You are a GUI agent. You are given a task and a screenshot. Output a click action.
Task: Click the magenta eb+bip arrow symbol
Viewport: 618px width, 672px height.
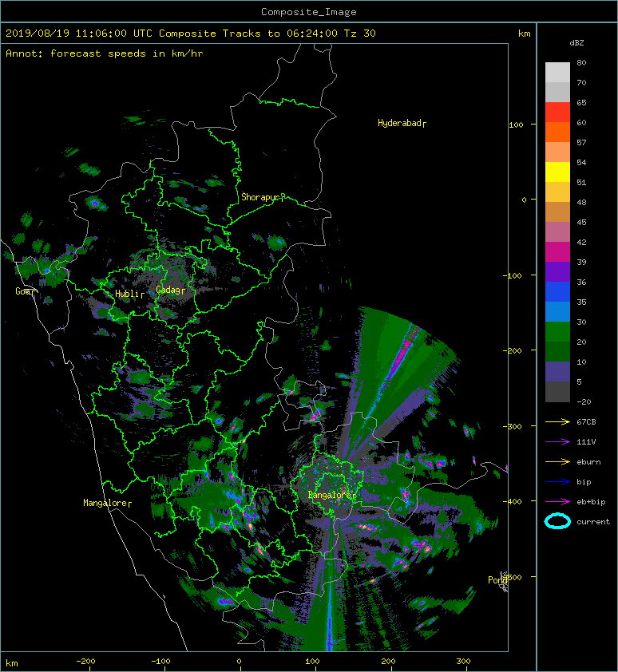pos(557,501)
